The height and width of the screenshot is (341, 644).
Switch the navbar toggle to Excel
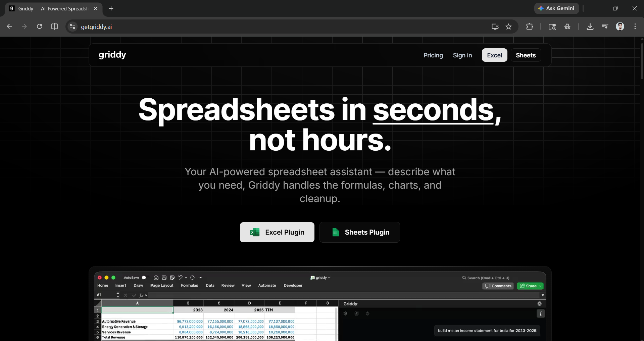coord(495,55)
